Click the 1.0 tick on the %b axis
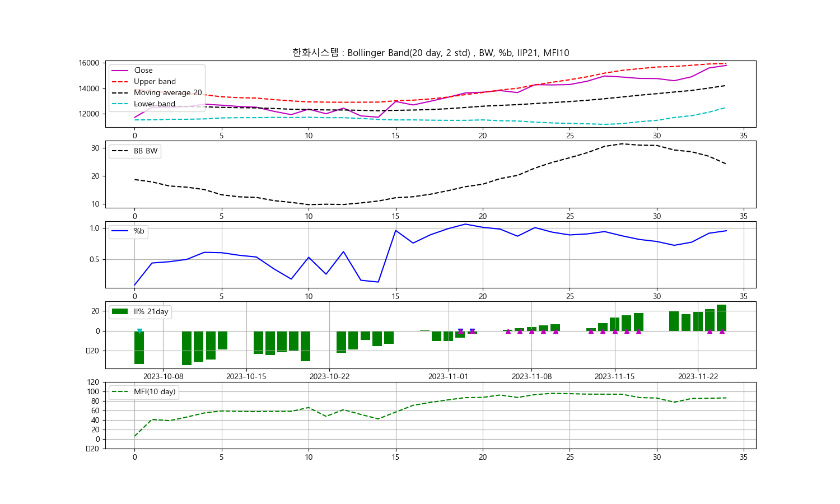The height and width of the screenshot is (504, 840). pyautogui.click(x=95, y=228)
